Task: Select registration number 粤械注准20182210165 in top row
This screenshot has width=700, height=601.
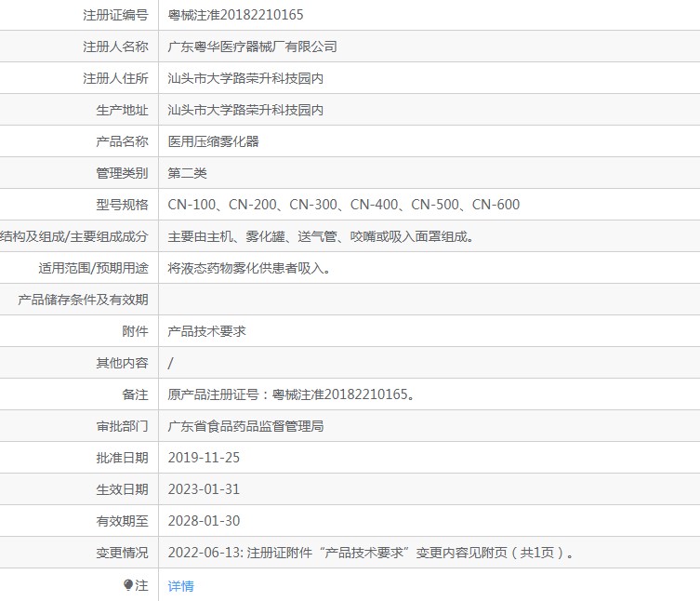Action: coord(235,15)
